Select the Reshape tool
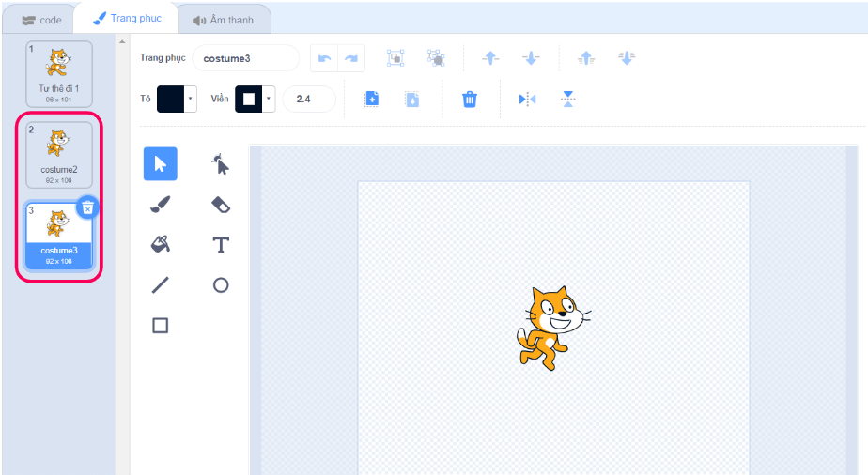The height and width of the screenshot is (475, 868). click(x=221, y=164)
